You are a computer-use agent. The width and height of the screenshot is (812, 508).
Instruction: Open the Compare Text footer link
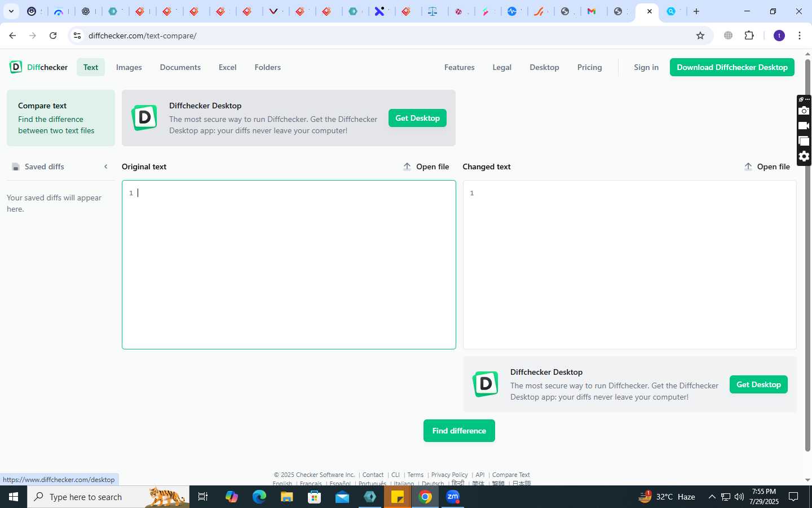point(511,475)
